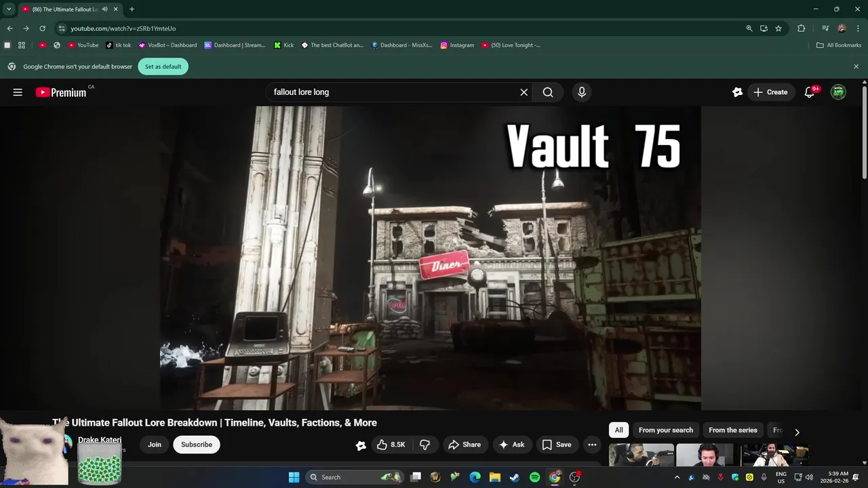This screenshot has width=868, height=488.
Task: Start voice search with the microphone
Action: pyautogui.click(x=581, y=92)
